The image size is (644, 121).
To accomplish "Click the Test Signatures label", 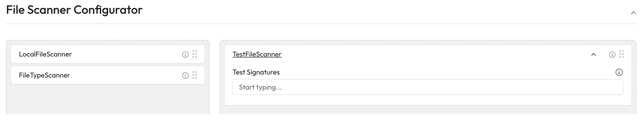I will tap(256, 72).
